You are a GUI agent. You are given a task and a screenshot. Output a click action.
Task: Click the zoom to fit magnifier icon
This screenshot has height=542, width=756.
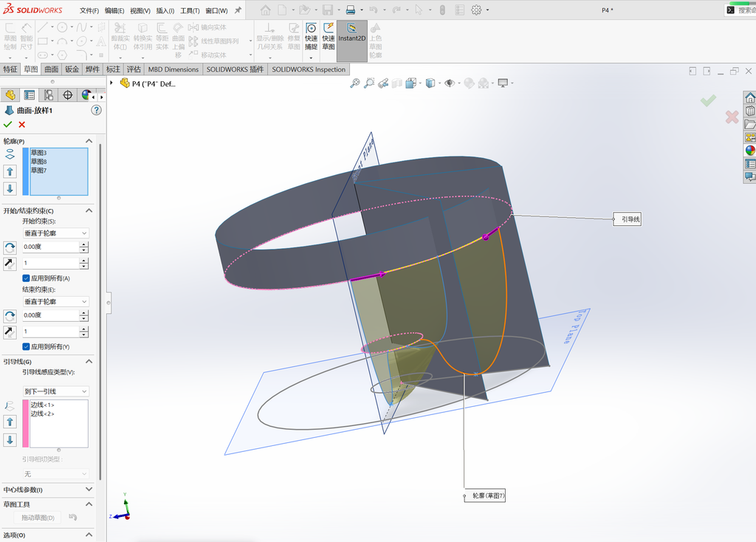(x=355, y=83)
